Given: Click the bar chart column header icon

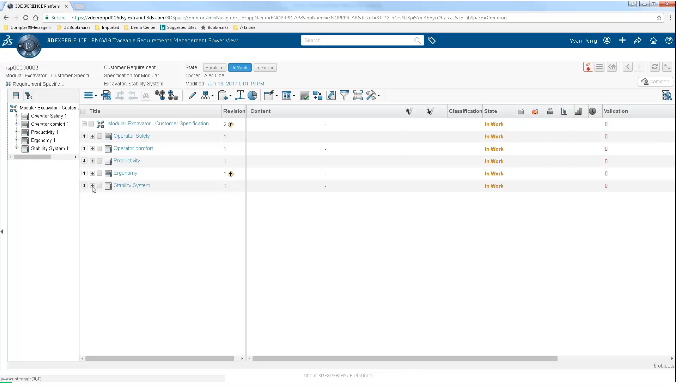Looking at the screenshot, I should click(578, 112).
